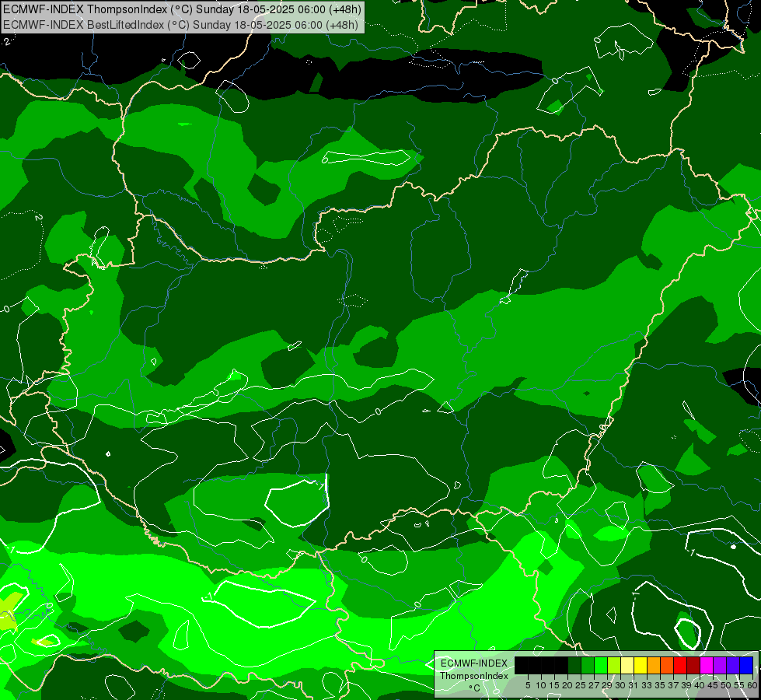
Task: Click legend tick value '5'
Action: coord(528,685)
